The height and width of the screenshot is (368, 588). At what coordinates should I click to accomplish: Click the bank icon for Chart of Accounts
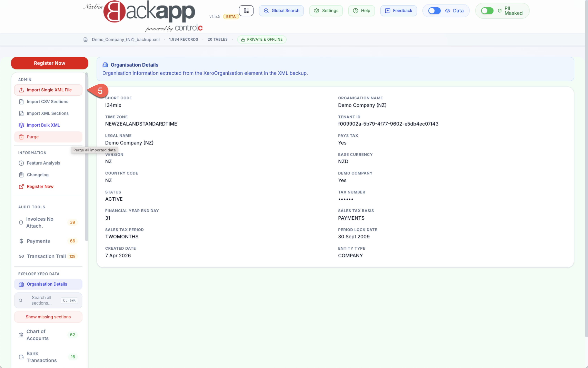[x=21, y=335]
